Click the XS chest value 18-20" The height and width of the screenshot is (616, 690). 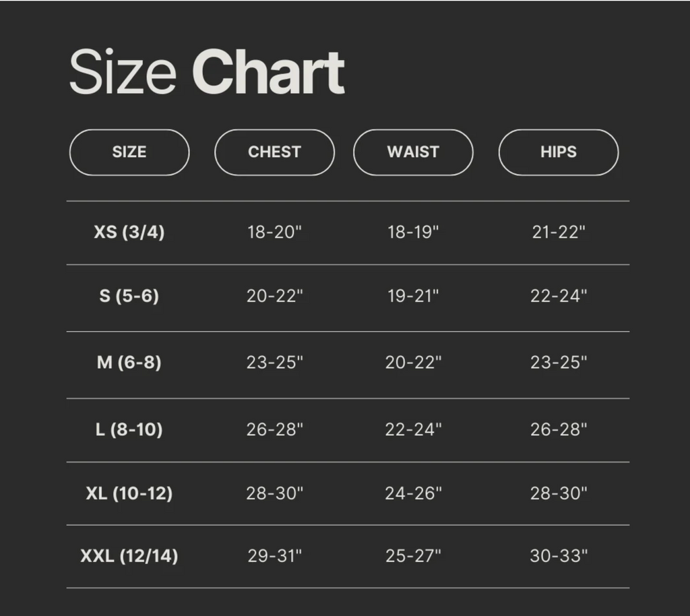point(275,232)
